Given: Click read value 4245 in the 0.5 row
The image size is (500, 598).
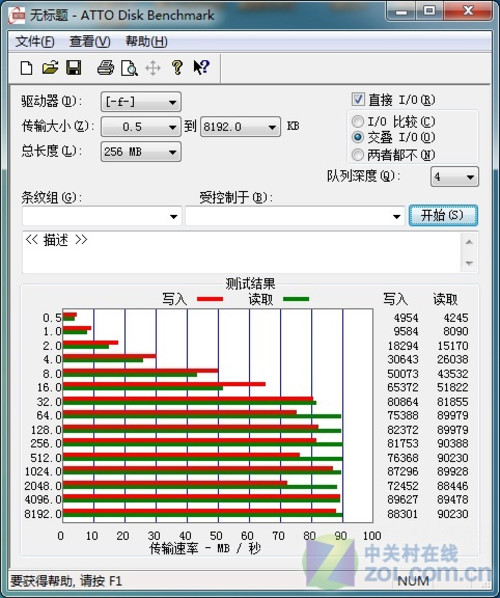Looking at the screenshot, I should click(x=456, y=318).
